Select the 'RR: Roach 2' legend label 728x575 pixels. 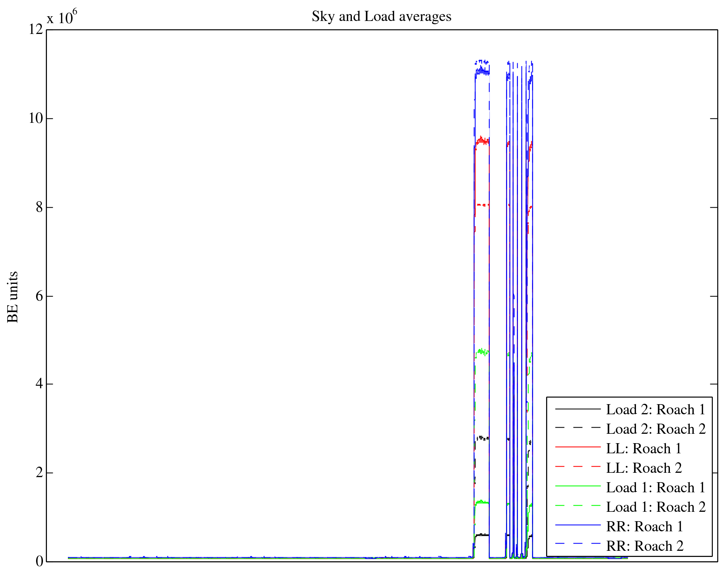tap(645, 546)
